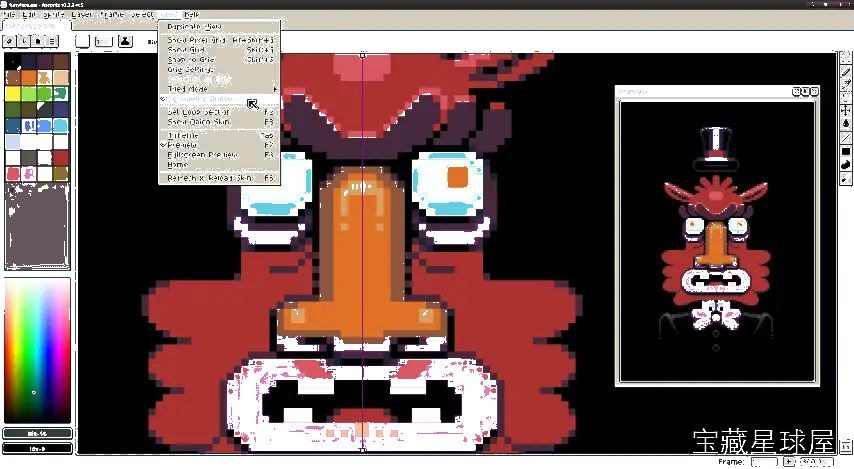Screen dimensions: 854x469
Task: Open the Sprite menu
Action: 53,15
